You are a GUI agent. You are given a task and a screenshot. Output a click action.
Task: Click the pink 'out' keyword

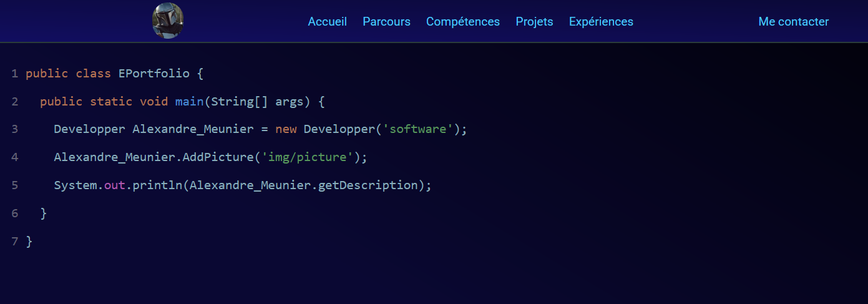point(115,185)
